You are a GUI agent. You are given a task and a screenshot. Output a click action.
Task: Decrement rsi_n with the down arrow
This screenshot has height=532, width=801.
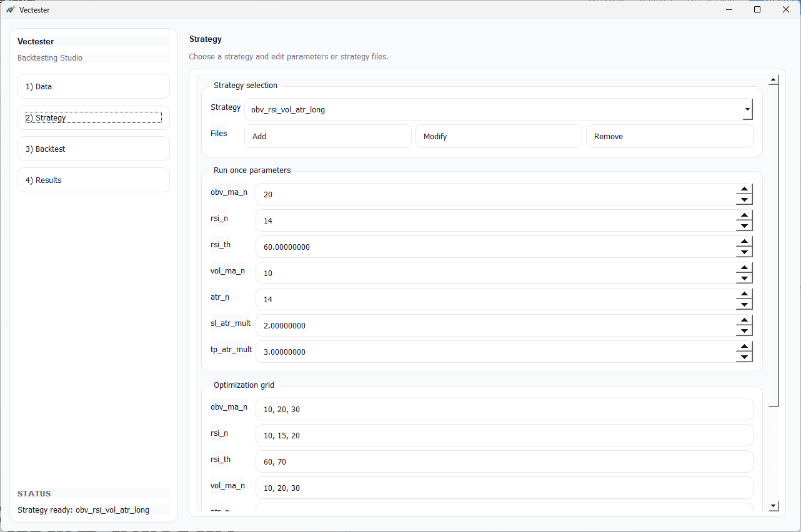(x=744, y=225)
